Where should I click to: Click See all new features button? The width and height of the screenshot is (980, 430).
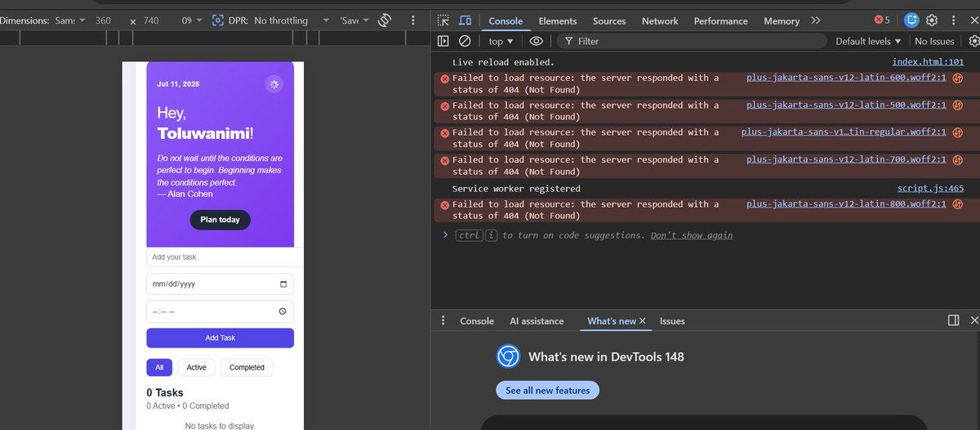click(547, 391)
